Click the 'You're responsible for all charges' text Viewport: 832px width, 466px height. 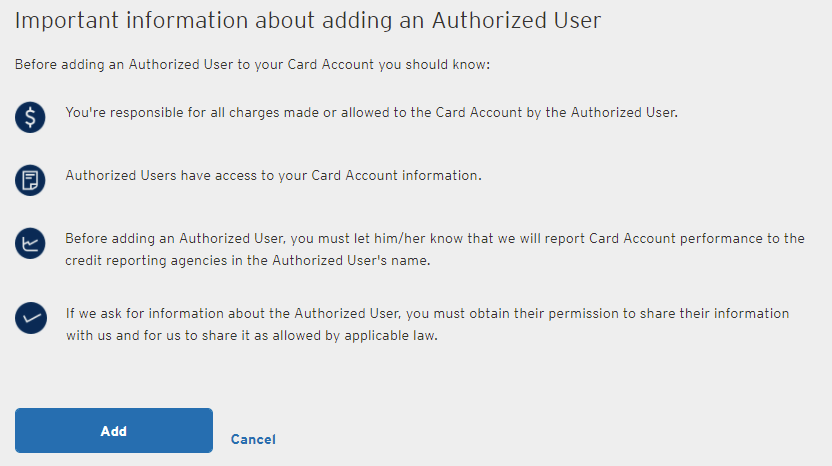371,113
